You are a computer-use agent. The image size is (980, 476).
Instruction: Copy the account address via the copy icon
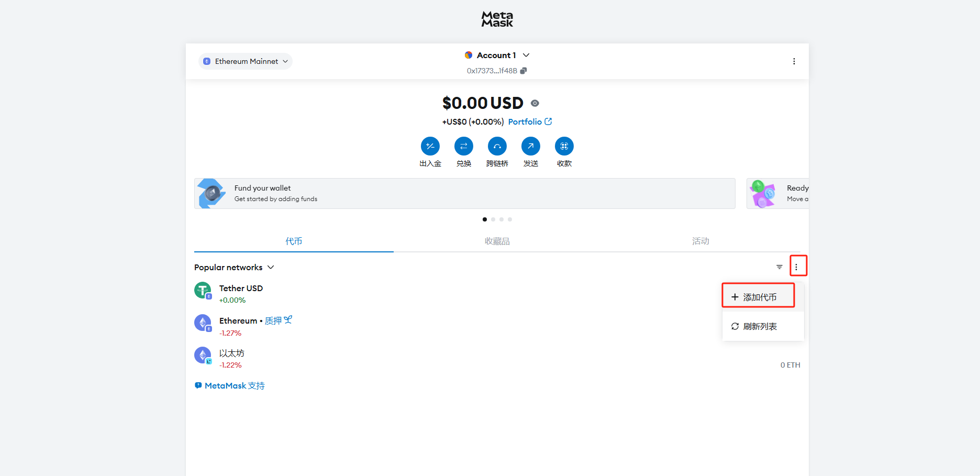click(x=524, y=71)
